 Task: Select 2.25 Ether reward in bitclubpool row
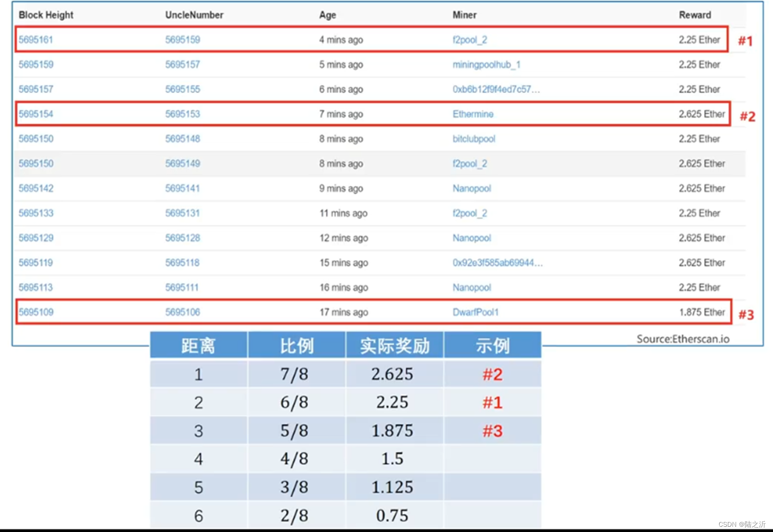[x=700, y=139]
